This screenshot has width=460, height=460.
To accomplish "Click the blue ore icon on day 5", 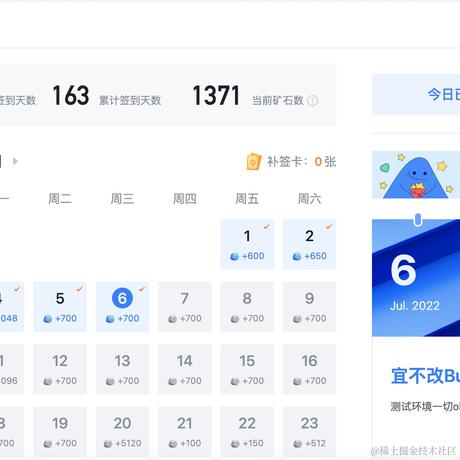I will pyautogui.click(x=48, y=319).
